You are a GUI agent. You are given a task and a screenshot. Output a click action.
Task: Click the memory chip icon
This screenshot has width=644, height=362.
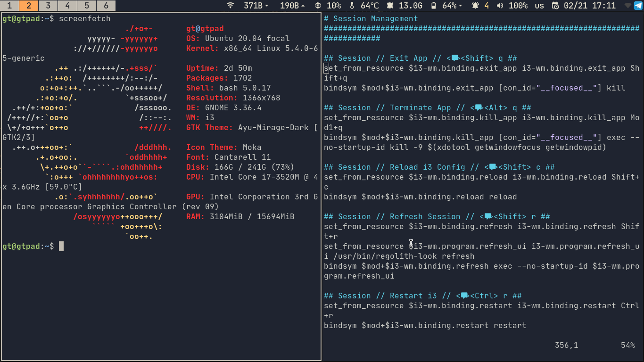[390, 6]
